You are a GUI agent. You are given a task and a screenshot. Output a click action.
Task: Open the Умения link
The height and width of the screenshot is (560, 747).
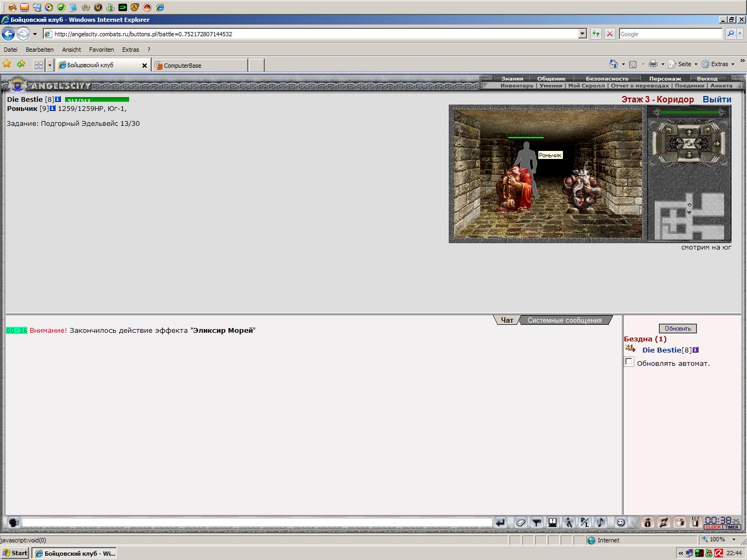[x=551, y=85]
